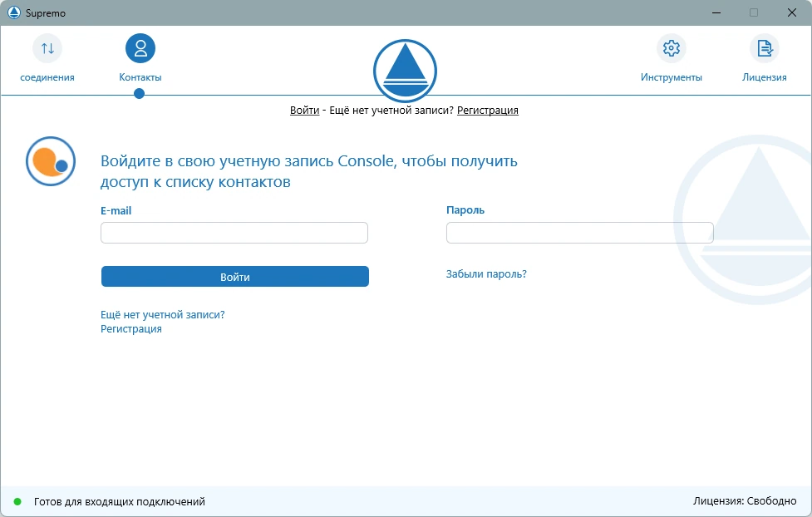This screenshot has height=517, width=812.
Task: Switch to the Контакты tab label
Action: pyautogui.click(x=140, y=77)
